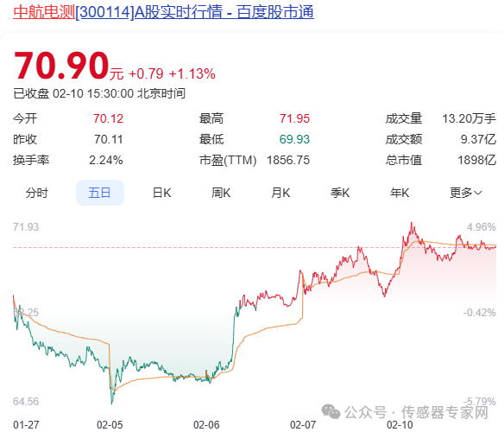Image resolution: width=504 pixels, height=432 pixels.
Task: Click the 02-07 date marker on axis
Action: pyautogui.click(x=303, y=424)
